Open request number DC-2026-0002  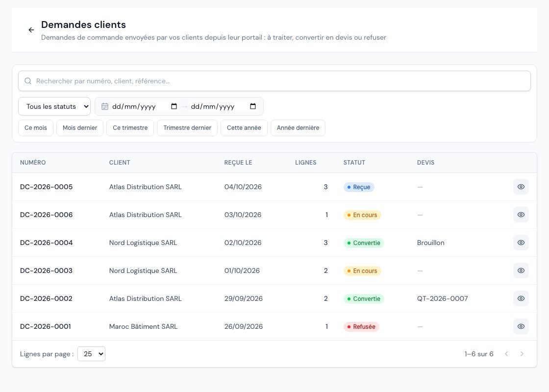point(46,298)
